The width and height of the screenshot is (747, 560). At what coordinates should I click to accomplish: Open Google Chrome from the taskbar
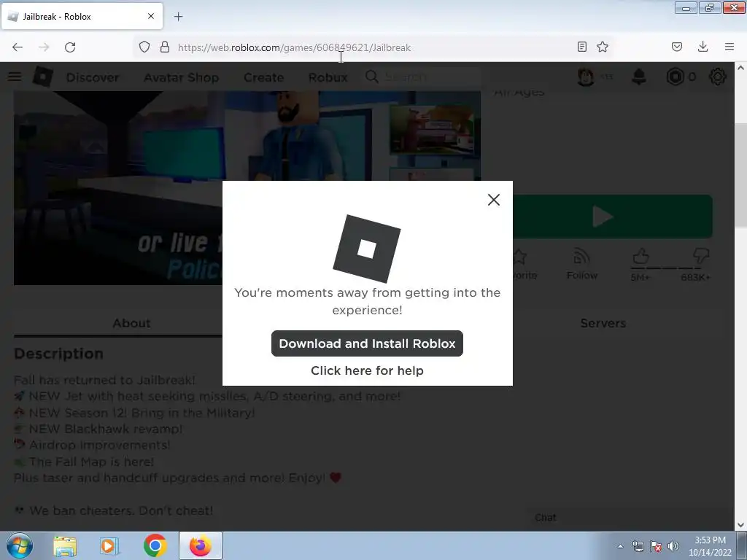(155, 546)
